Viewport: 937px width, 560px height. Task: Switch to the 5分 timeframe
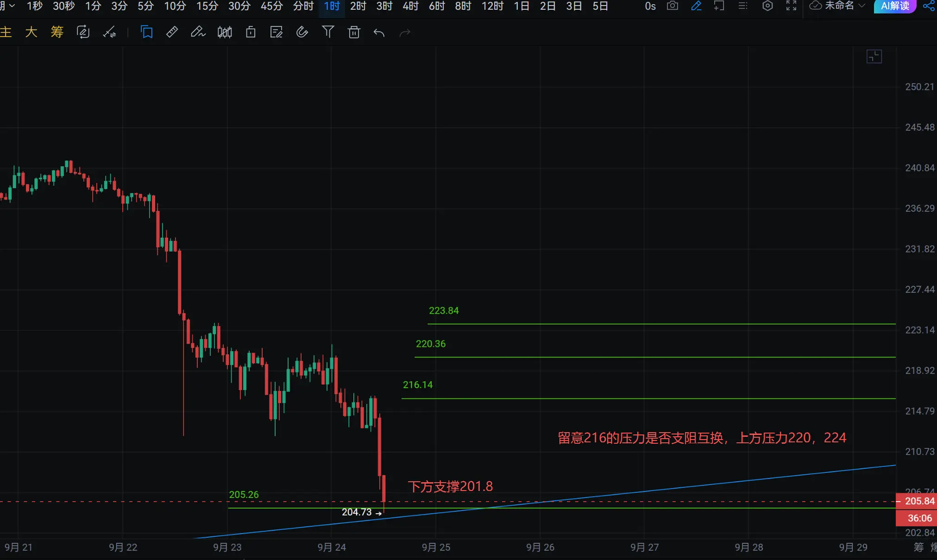(x=145, y=6)
